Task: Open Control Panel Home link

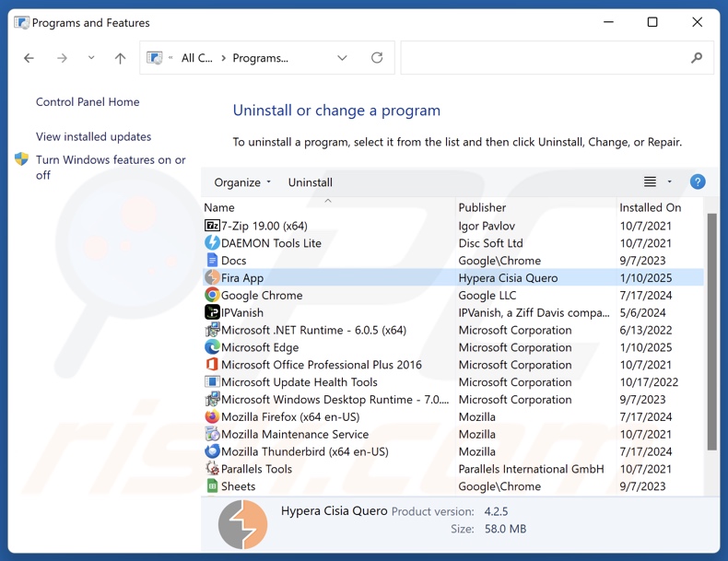Action: pyautogui.click(x=88, y=101)
